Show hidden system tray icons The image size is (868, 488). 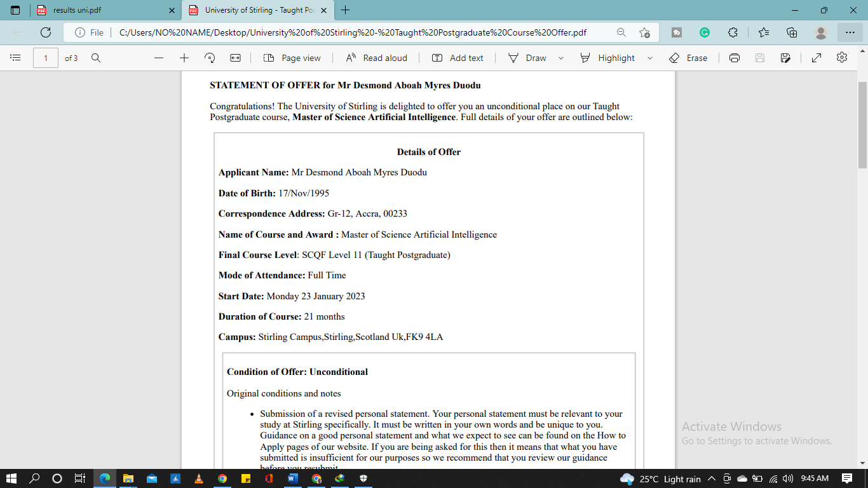click(712, 478)
